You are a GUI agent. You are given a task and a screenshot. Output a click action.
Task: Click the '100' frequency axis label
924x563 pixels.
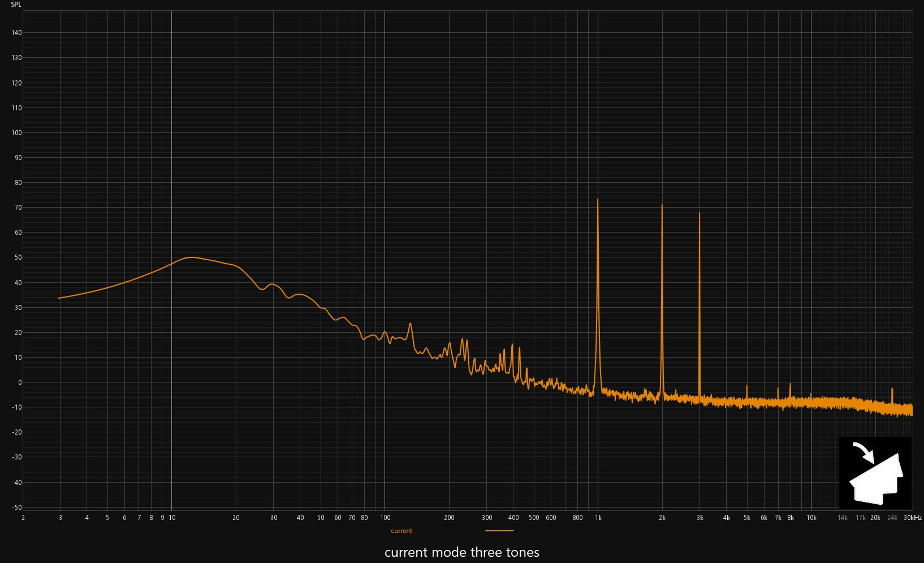coord(385,518)
